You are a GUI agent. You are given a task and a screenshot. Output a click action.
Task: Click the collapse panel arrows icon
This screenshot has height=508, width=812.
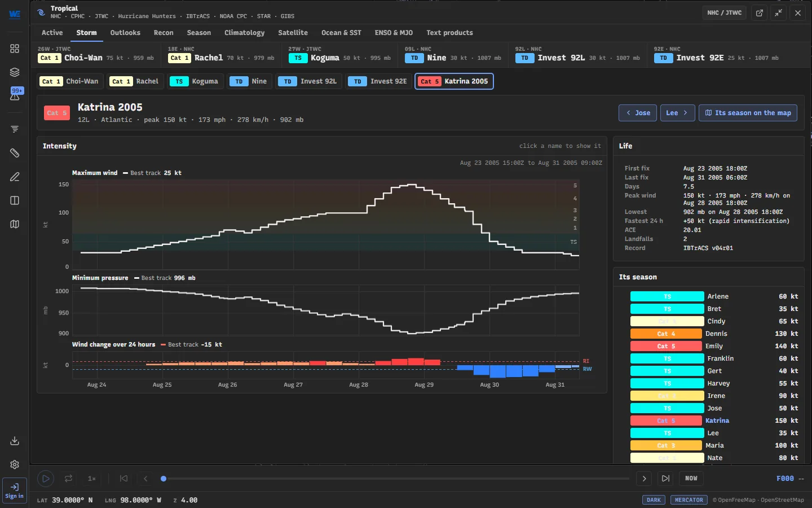[779, 13]
